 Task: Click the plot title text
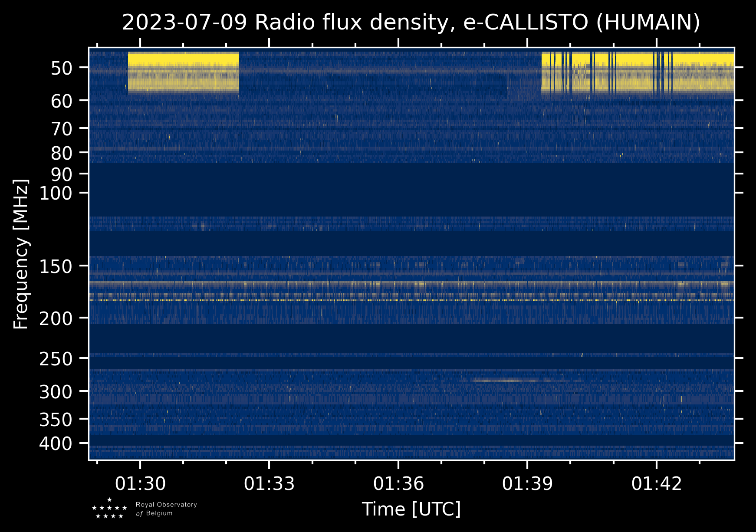(411, 23)
